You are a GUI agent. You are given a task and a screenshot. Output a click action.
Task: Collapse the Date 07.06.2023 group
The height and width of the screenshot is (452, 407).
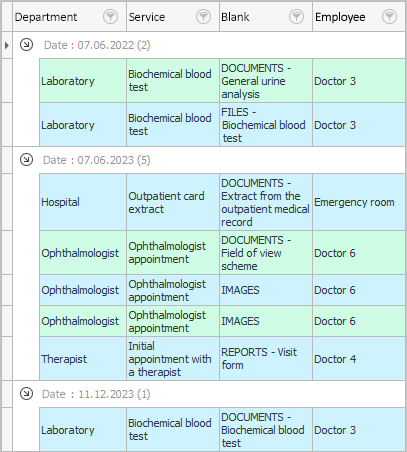pyautogui.click(x=26, y=159)
